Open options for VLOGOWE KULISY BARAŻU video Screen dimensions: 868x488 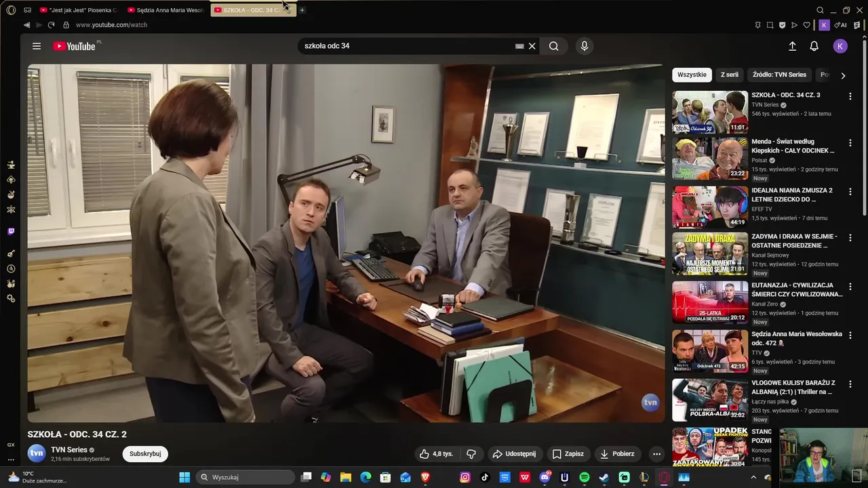(x=850, y=384)
